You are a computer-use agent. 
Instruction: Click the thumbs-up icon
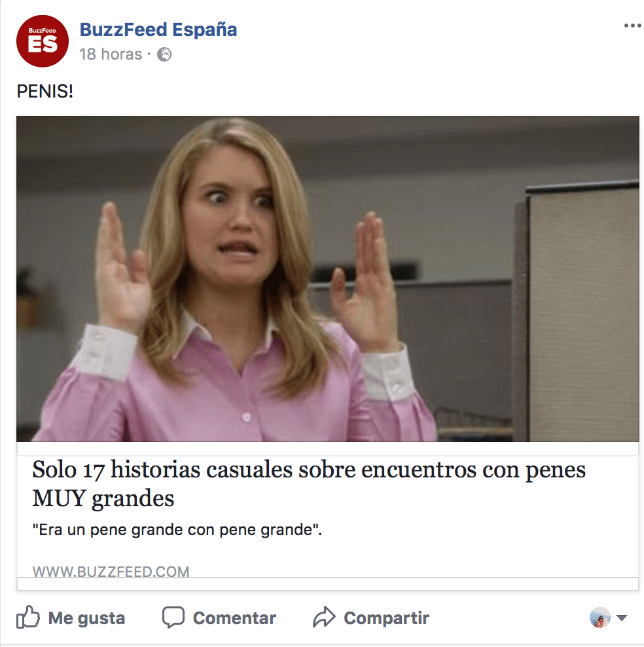[x=28, y=618]
